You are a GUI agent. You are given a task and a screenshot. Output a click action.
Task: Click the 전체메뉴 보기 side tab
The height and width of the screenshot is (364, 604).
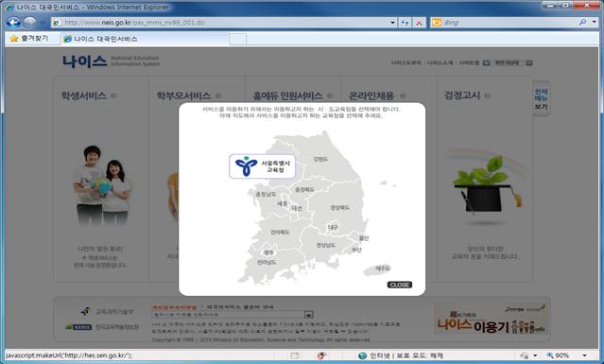coord(542,98)
